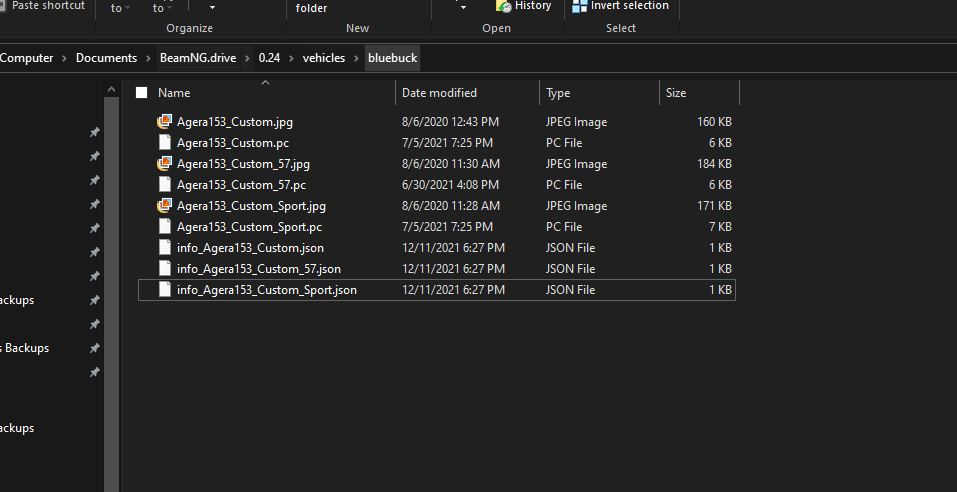This screenshot has height=492, width=957.
Task: Click the '184 KB' size value
Action: pyautogui.click(x=714, y=164)
